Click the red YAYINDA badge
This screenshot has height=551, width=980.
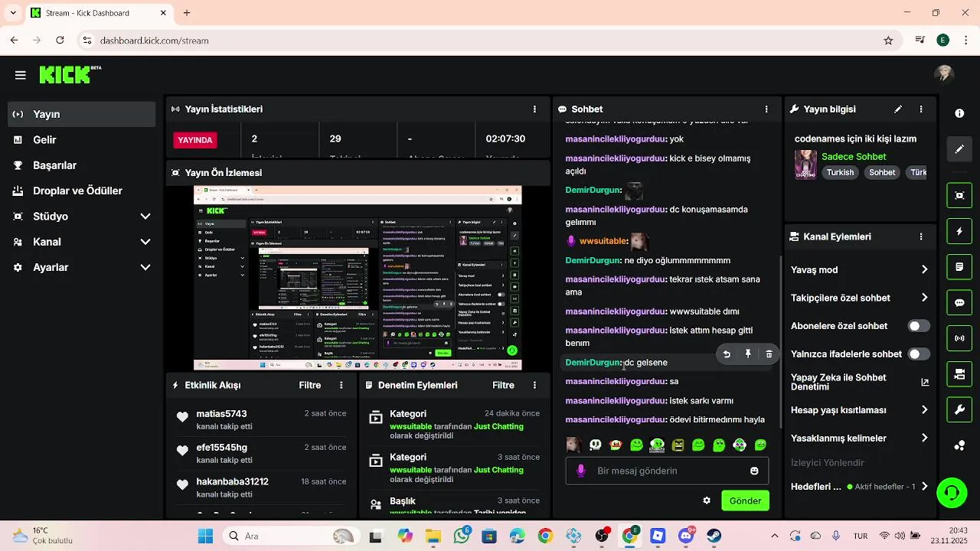195,140
